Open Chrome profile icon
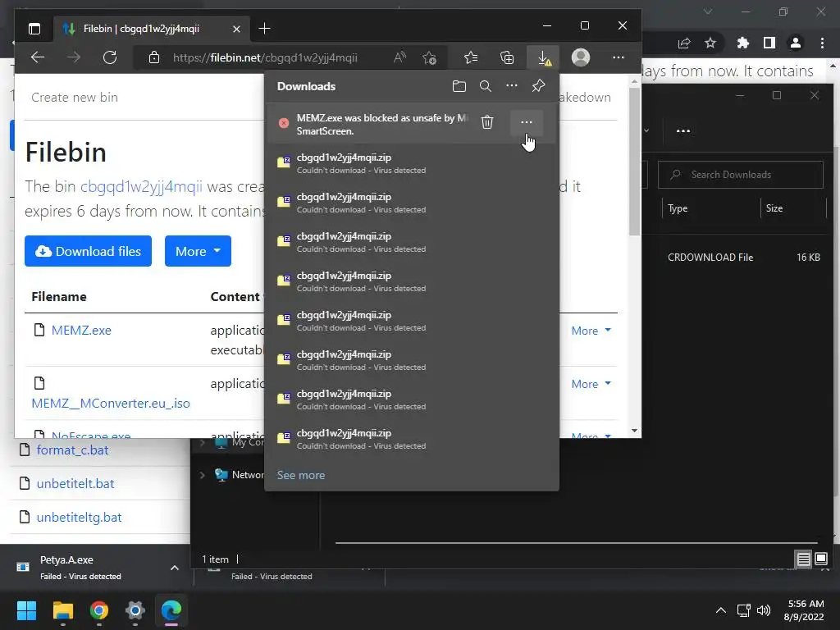840x630 pixels. 796,43
